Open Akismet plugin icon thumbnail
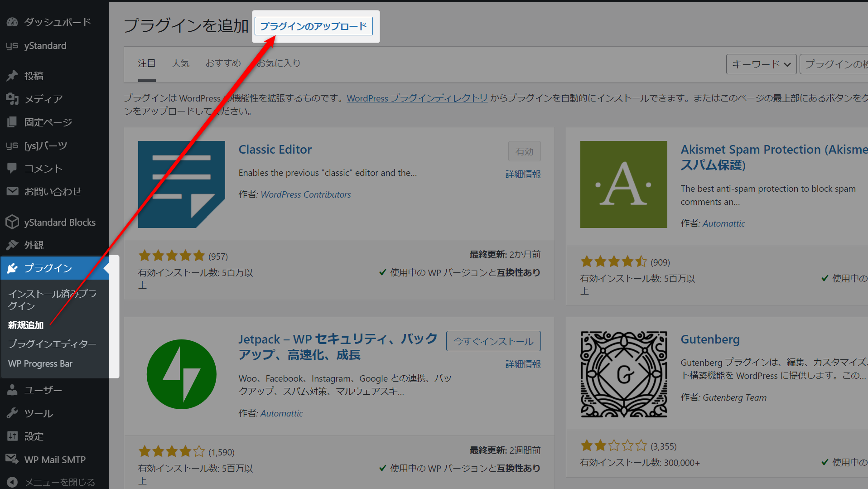The image size is (868, 489). [624, 184]
